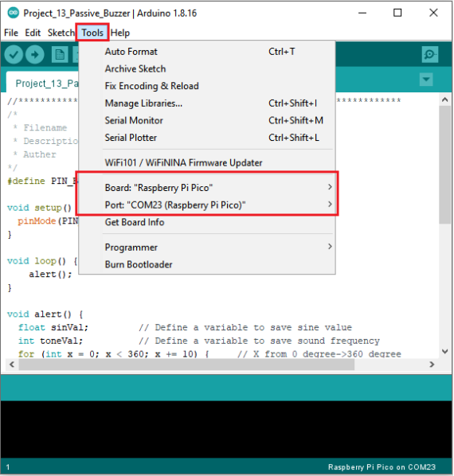Viewport: 454px width, 476px height.
Task: Minimize the Arduino window
Action: 362,13
